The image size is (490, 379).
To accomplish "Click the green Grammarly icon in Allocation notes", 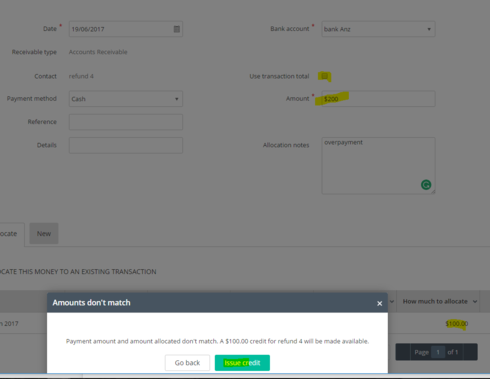I will (426, 184).
